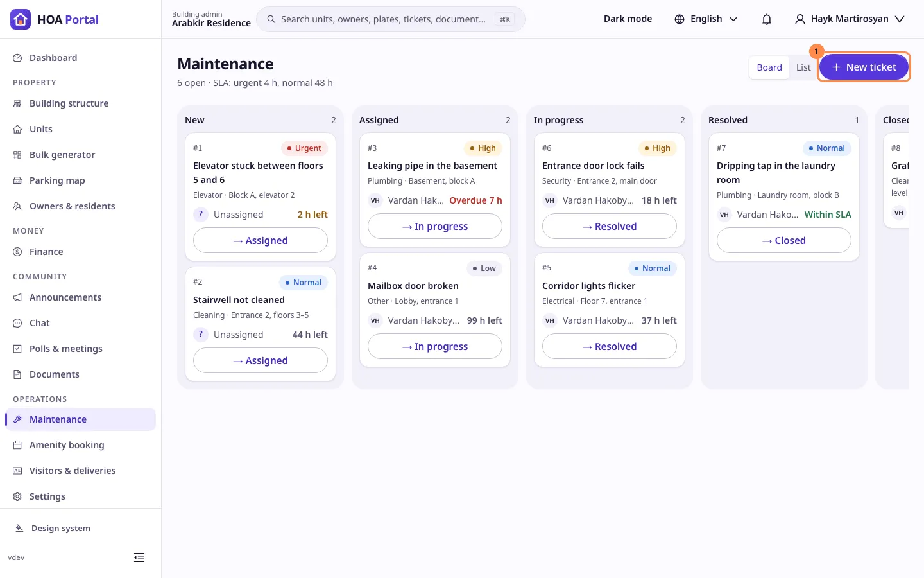The image size is (924, 578).
Task: Mark Corridor lights flicker as Resolved
Action: coord(610,347)
